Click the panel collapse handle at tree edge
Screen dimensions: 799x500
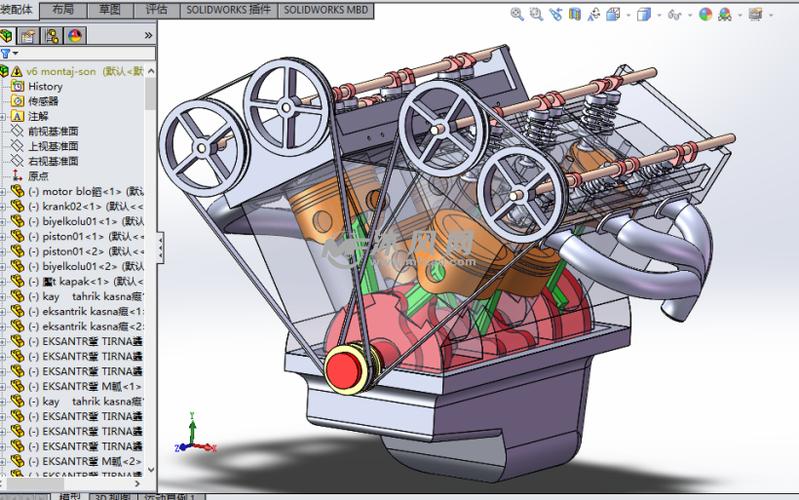coord(161,248)
